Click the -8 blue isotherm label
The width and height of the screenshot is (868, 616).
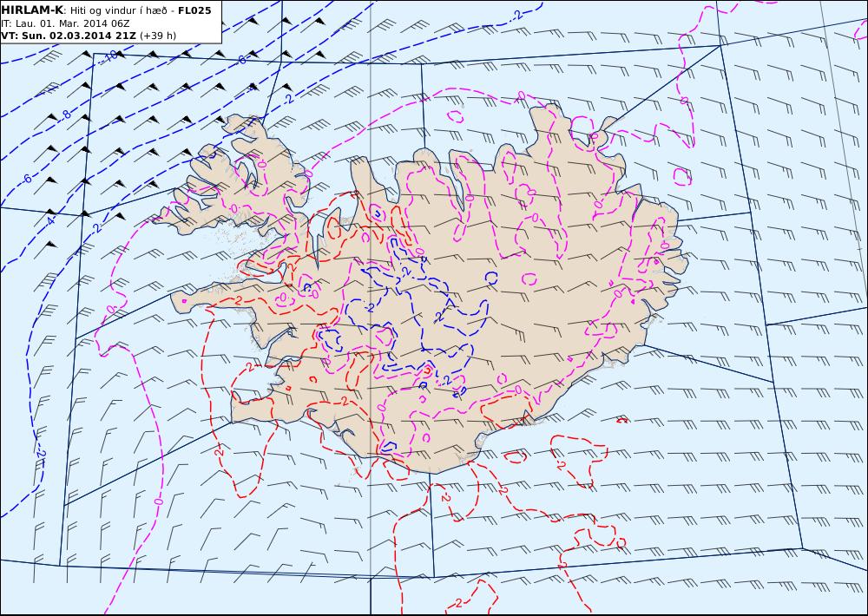(x=65, y=115)
